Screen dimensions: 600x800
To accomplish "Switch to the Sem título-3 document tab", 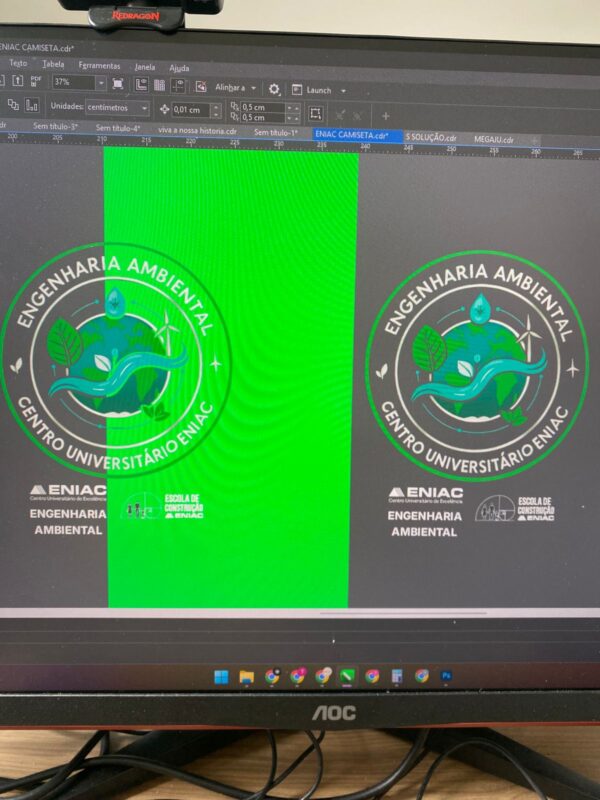I will pos(55,126).
